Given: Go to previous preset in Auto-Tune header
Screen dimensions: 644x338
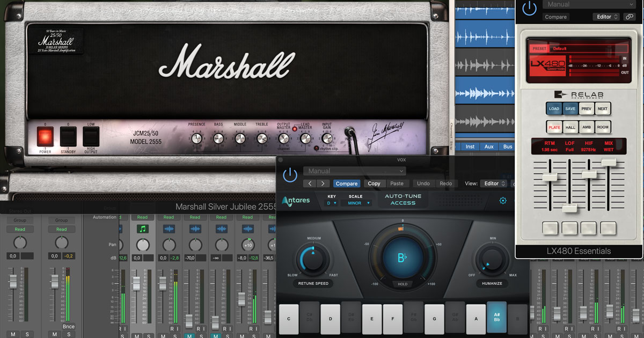Looking at the screenshot, I should tap(310, 183).
